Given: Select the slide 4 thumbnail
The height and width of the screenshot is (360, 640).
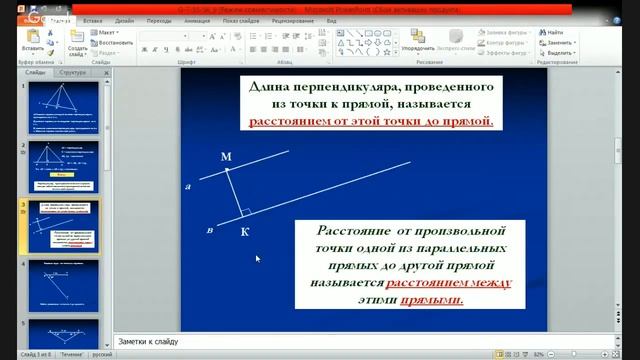Looking at the screenshot, I should pos(64,286).
